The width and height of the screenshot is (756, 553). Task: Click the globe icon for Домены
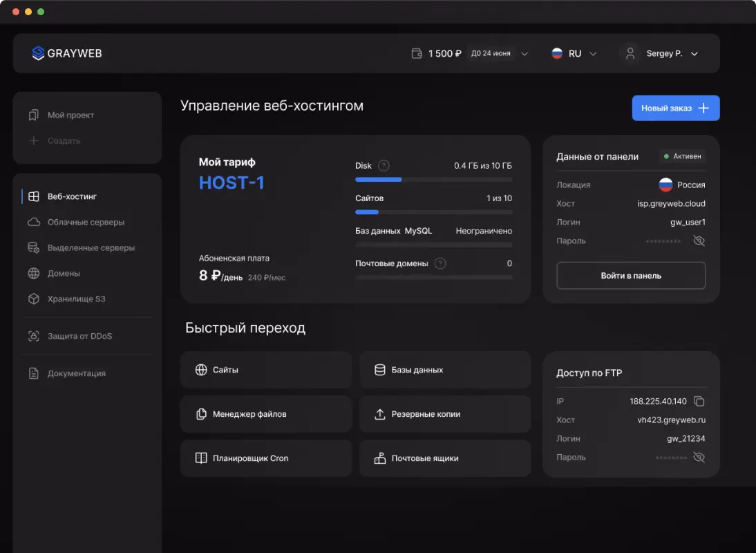point(34,273)
